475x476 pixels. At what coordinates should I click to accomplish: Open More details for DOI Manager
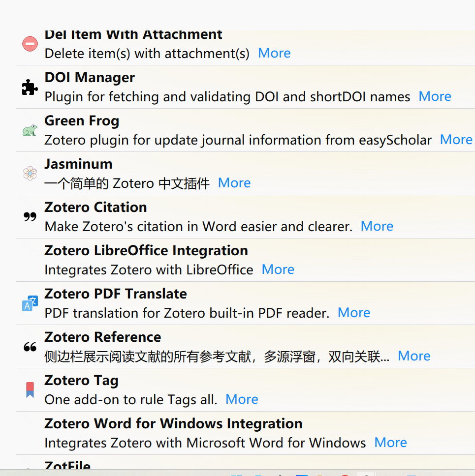(435, 96)
